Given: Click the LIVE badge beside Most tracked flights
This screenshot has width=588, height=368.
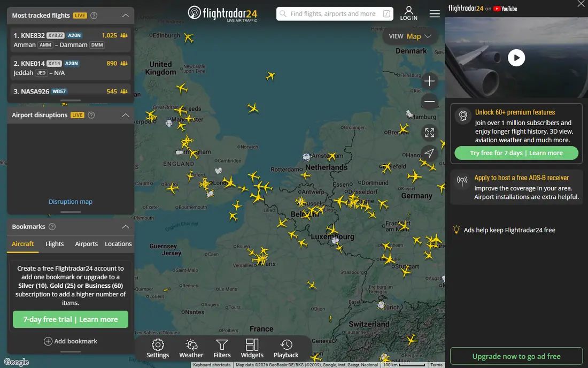Looking at the screenshot, I should click(x=80, y=16).
